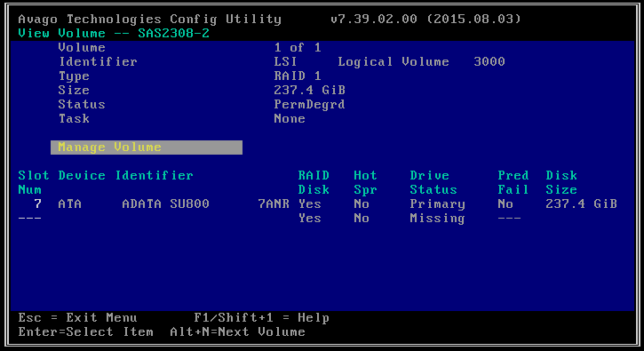Click the Esc = Exit Menu hint
This screenshot has height=351, width=644.
click(77, 318)
